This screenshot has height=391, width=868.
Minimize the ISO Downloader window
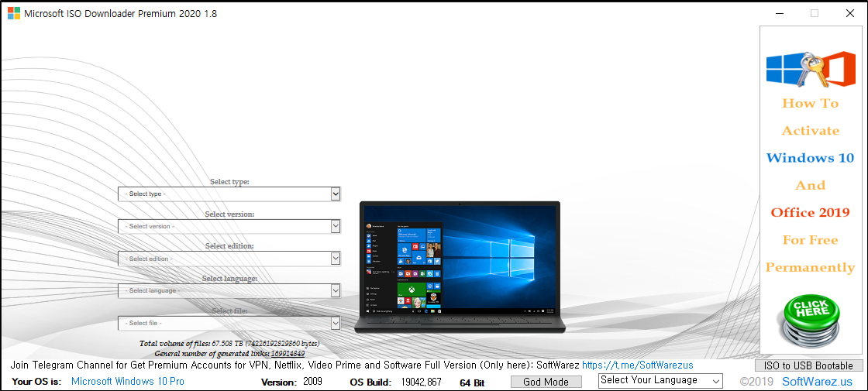pyautogui.click(x=780, y=13)
